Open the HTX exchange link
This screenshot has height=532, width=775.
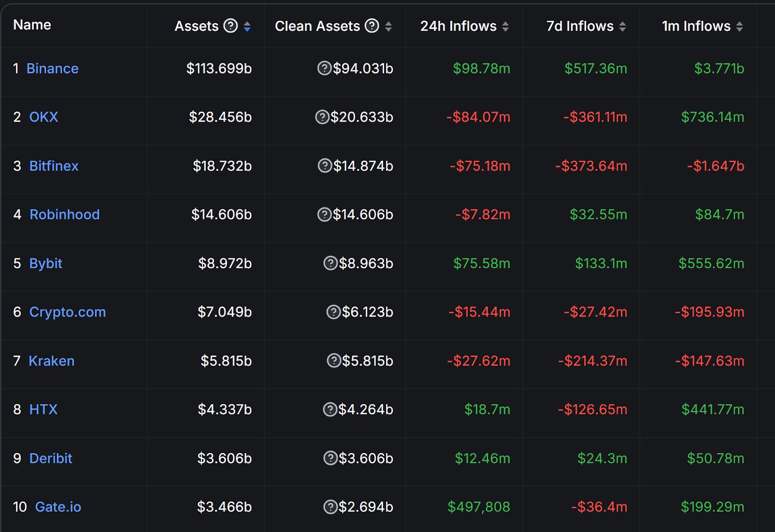tap(44, 409)
